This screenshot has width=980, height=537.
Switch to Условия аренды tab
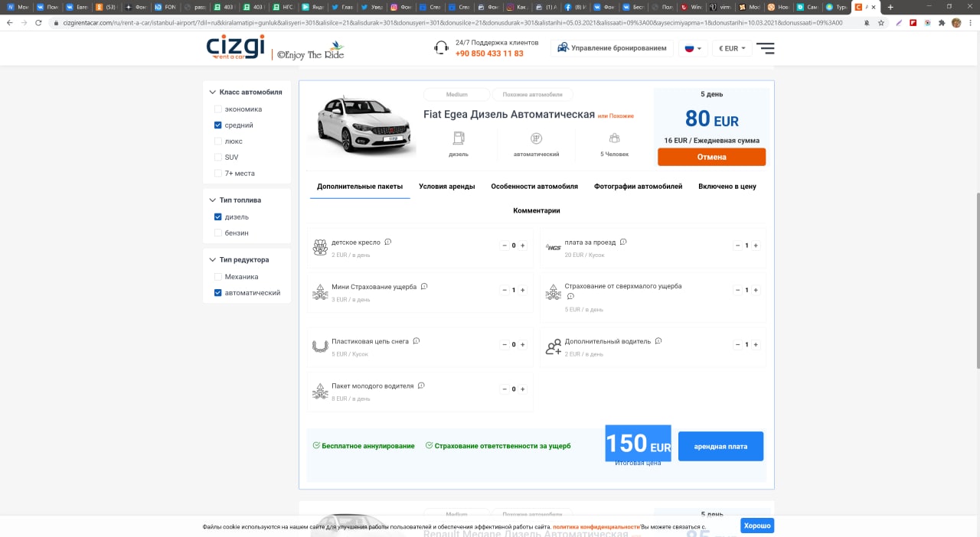pyautogui.click(x=447, y=187)
